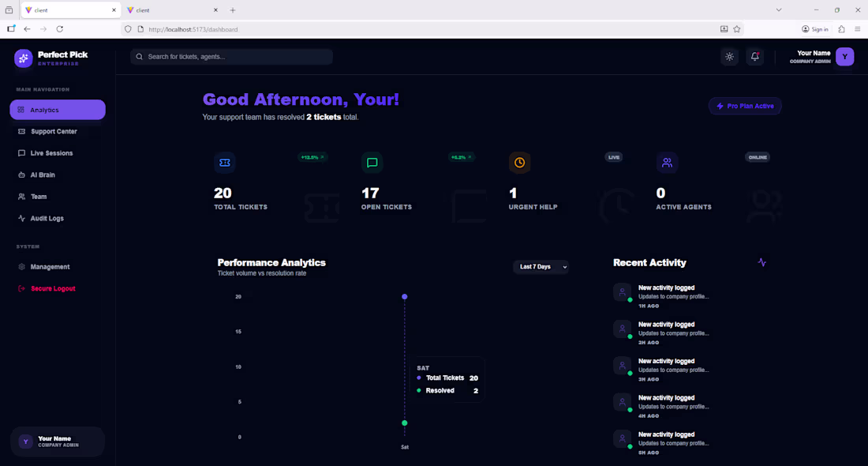The width and height of the screenshot is (868, 466).
Task: Click Secure Logout
Action: [x=58, y=288]
